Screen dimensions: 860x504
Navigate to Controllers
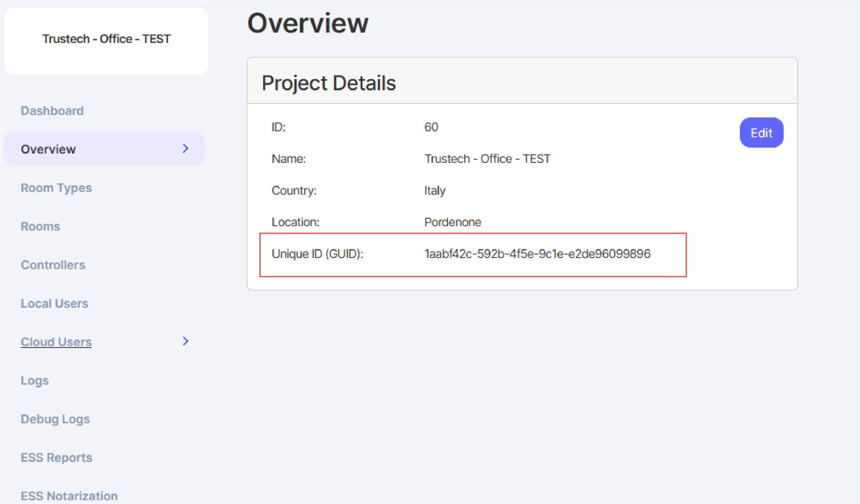(53, 265)
